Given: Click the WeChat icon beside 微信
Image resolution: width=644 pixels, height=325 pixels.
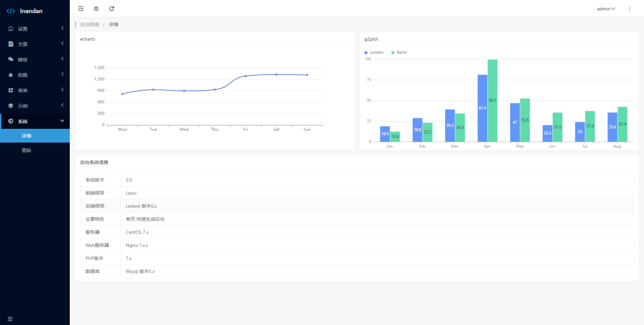Looking at the screenshot, I should point(11,59).
